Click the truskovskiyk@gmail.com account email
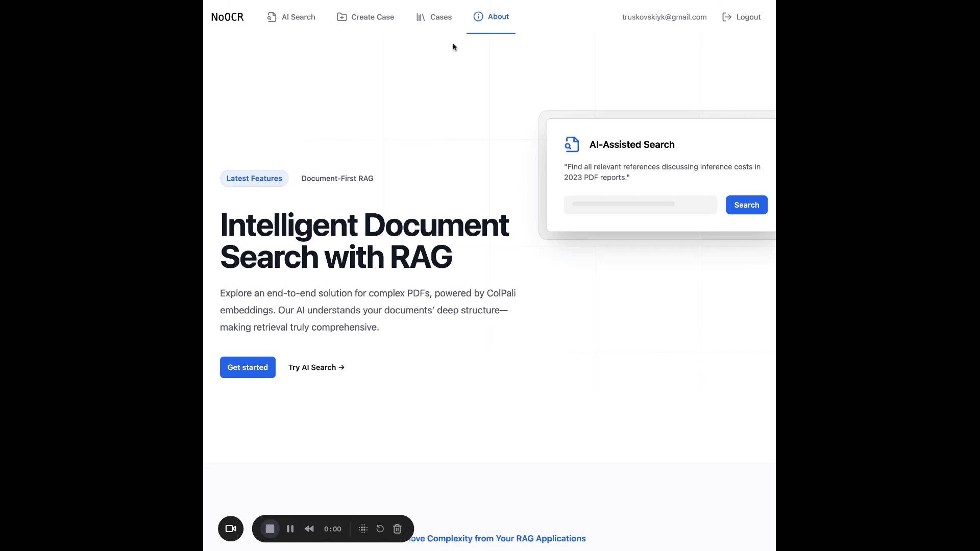The height and width of the screenshot is (551, 980). [664, 17]
